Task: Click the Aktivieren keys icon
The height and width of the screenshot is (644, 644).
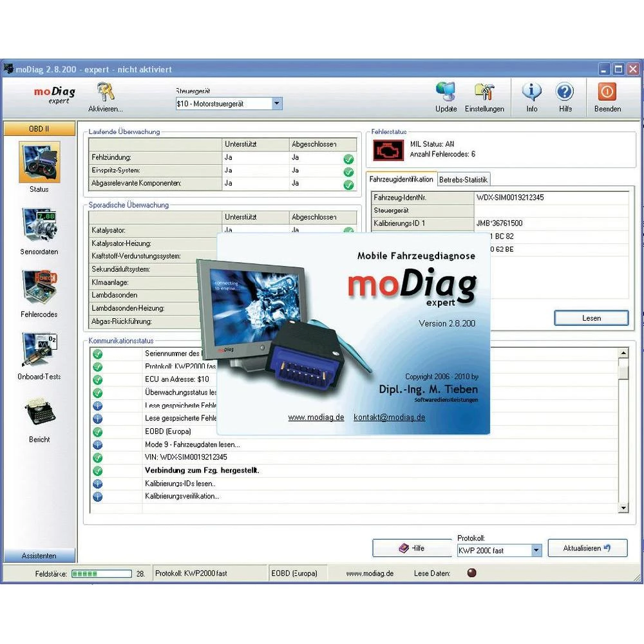Action: [x=106, y=92]
